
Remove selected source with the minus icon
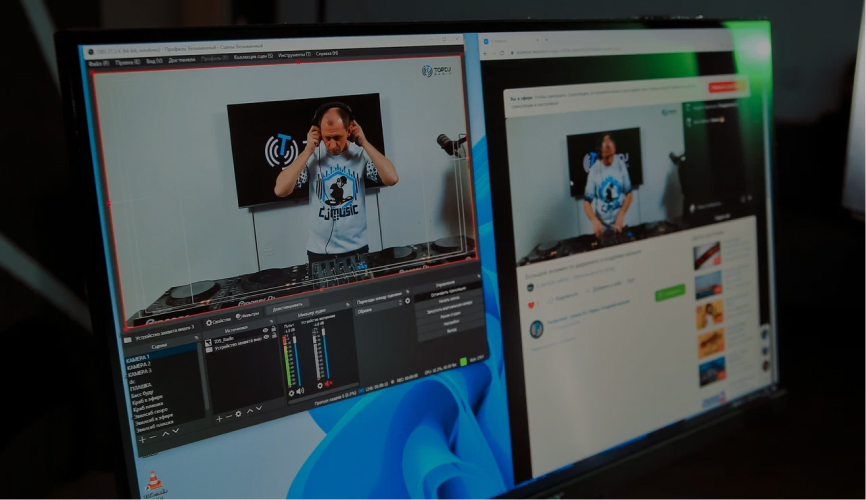point(229,417)
